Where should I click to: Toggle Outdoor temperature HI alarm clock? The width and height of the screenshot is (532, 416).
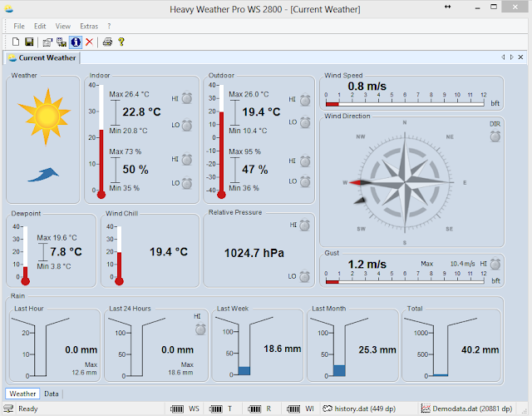coord(305,100)
